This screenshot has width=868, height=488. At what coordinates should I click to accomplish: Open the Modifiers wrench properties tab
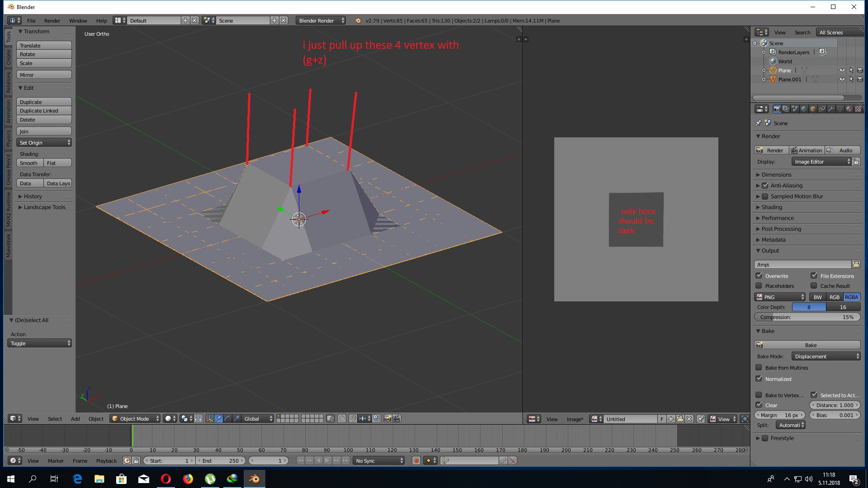831,109
